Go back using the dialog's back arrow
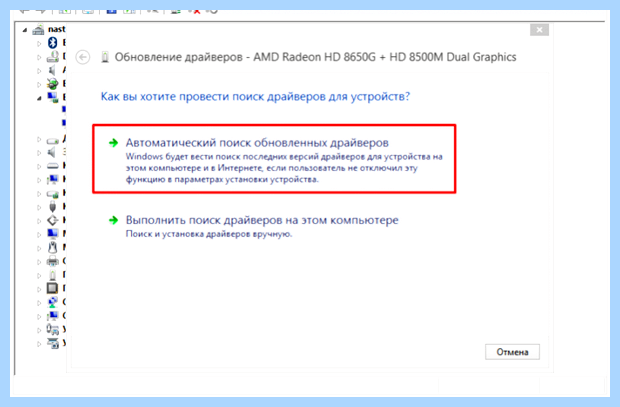 click(x=83, y=57)
